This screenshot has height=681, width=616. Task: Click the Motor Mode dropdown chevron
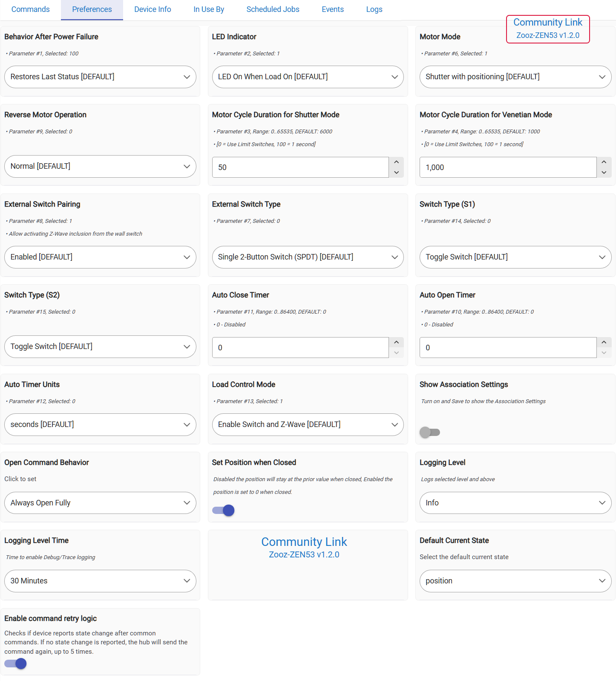point(602,77)
